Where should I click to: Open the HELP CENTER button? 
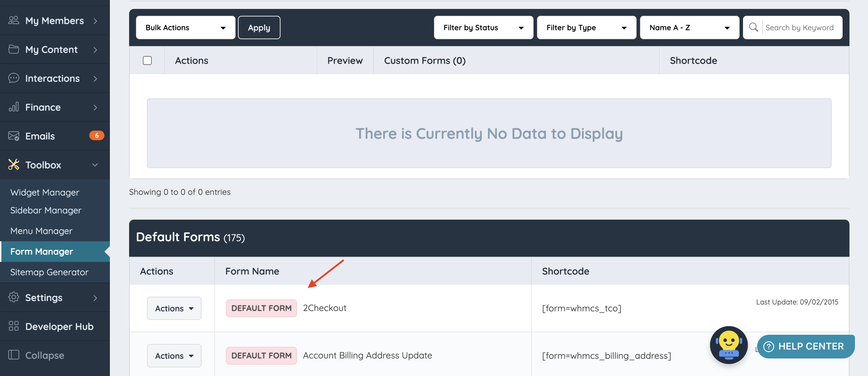point(806,346)
